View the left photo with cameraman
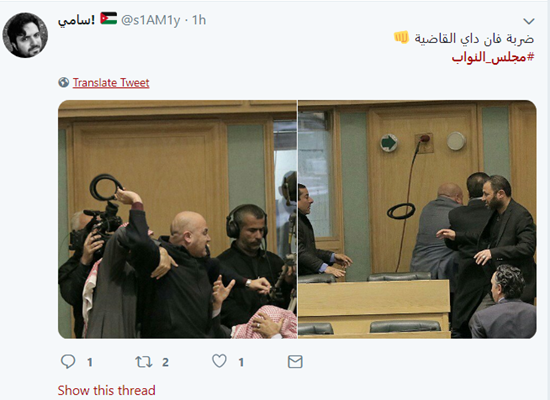The width and height of the screenshot is (550, 400). pyautogui.click(x=177, y=219)
